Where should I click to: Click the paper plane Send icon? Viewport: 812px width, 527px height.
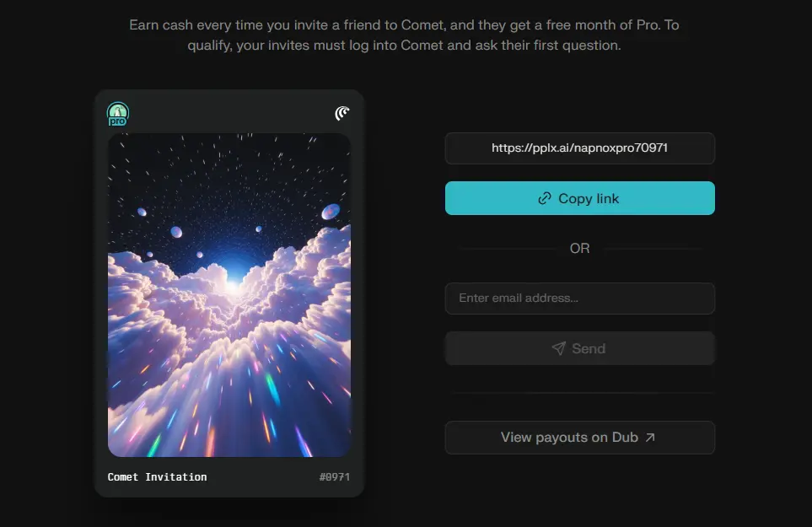click(x=558, y=348)
